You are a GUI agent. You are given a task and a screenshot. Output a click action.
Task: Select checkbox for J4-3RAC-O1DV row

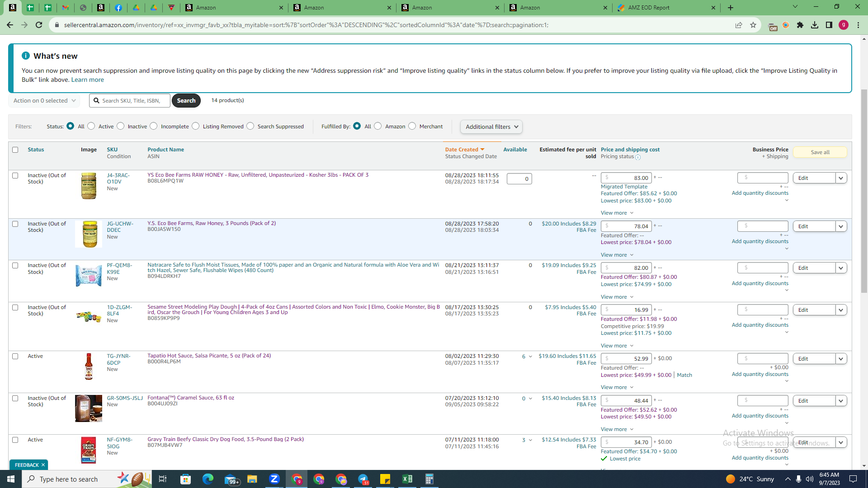click(15, 175)
